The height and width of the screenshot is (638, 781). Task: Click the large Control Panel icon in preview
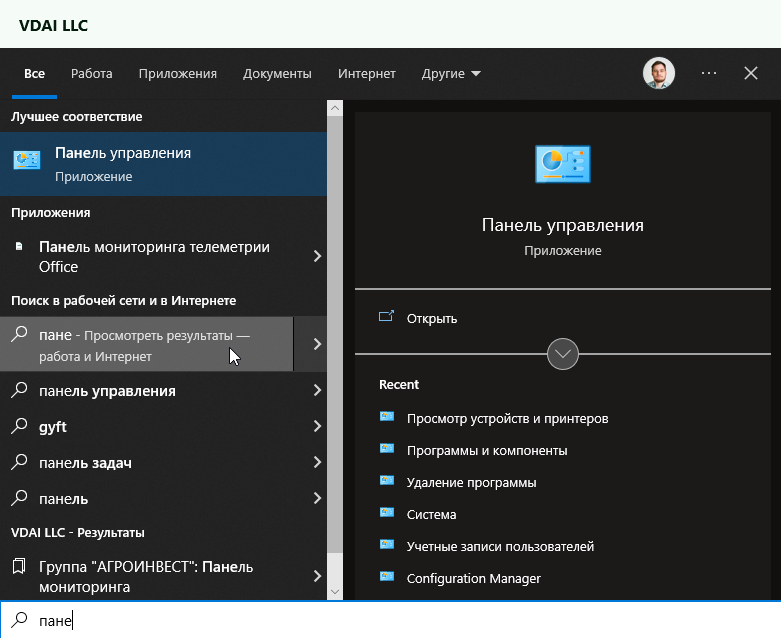pos(562,163)
